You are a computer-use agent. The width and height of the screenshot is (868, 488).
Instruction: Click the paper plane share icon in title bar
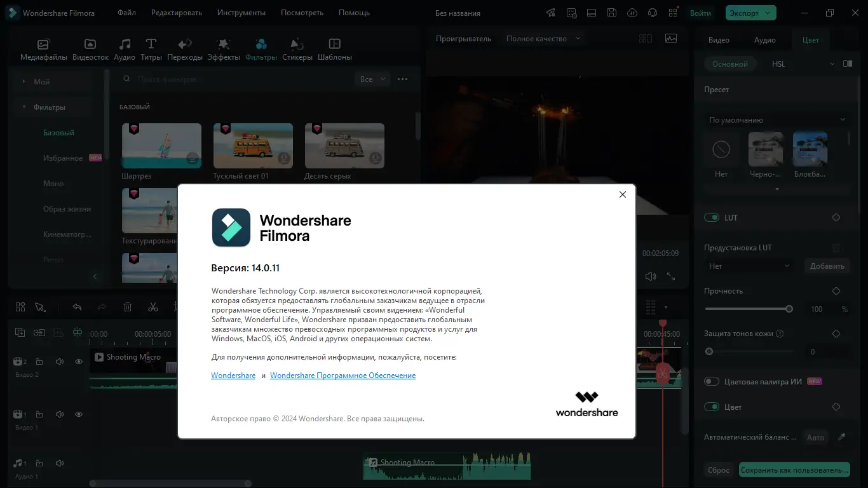click(x=550, y=13)
